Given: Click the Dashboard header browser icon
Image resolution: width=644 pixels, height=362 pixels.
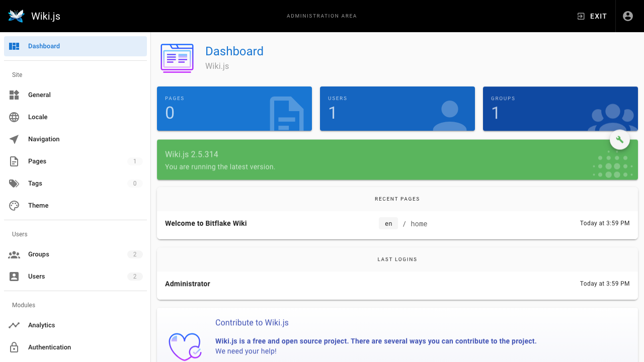Looking at the screenshot, I should pyautogui.click(x=177, y=58).
